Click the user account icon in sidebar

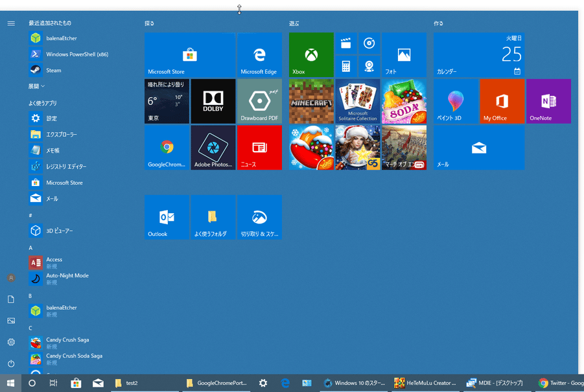point(11,278)
